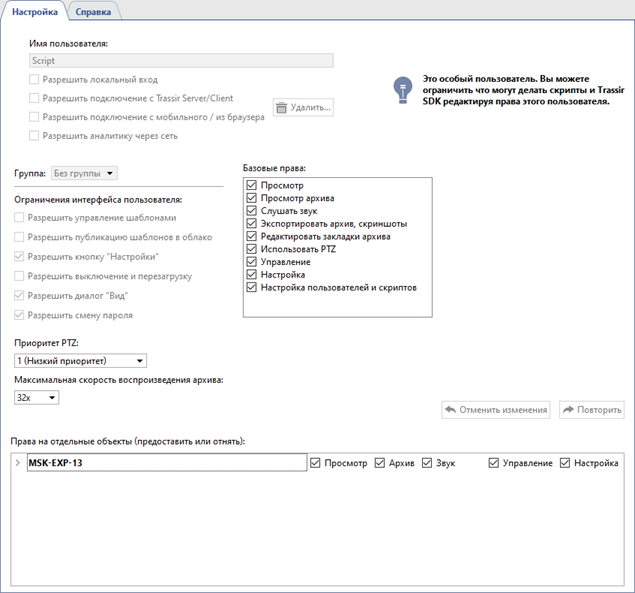Uncheck Просмотр архива in base rights
The height and width of the screenshot is (593, 635).
(x=251, y=199)
